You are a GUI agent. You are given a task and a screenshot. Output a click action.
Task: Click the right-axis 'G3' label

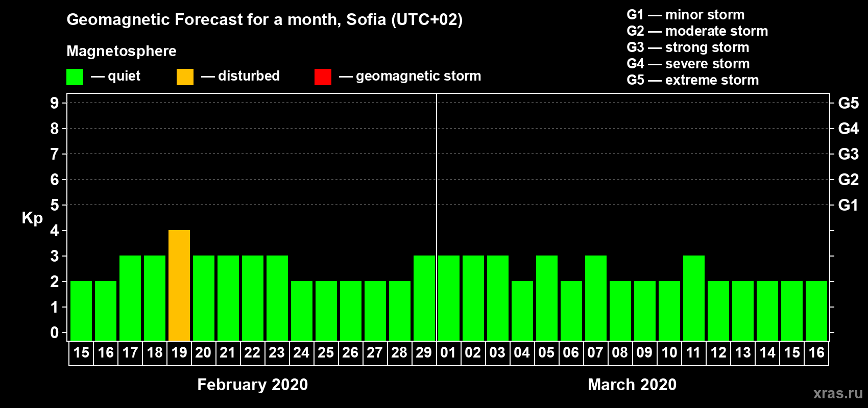point(849,154)
